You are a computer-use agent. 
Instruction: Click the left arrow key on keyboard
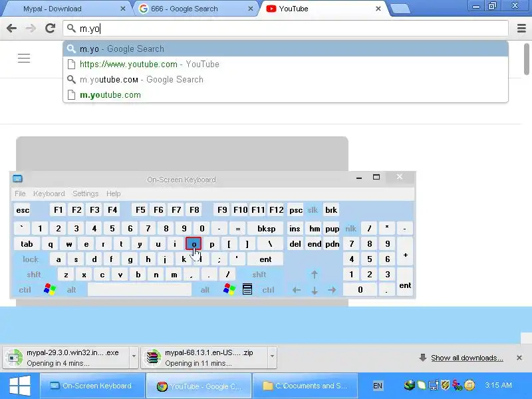click(297, 290)
